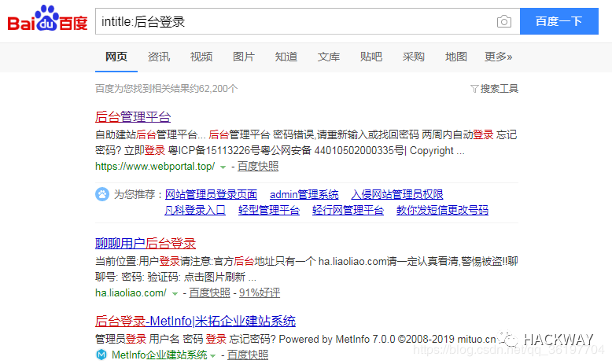Open 后台登录-MetInfo|米拓企业建站系统 result
The width and height of the screenshot is (612, 364).
pos(196,321)
